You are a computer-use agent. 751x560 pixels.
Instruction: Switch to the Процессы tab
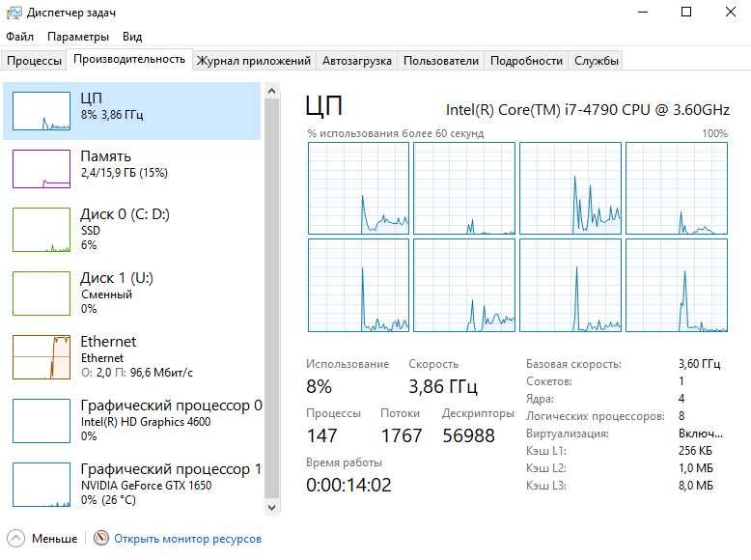(x=34, y=61)
